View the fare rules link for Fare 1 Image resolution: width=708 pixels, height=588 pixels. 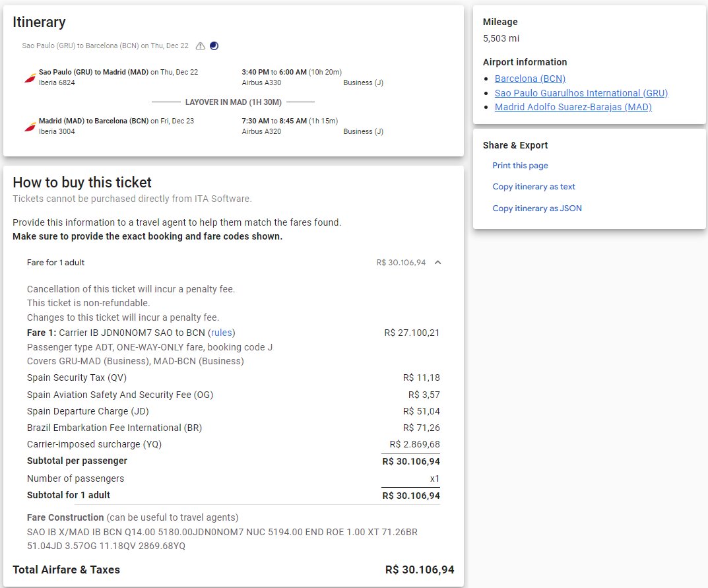(222, 333)
